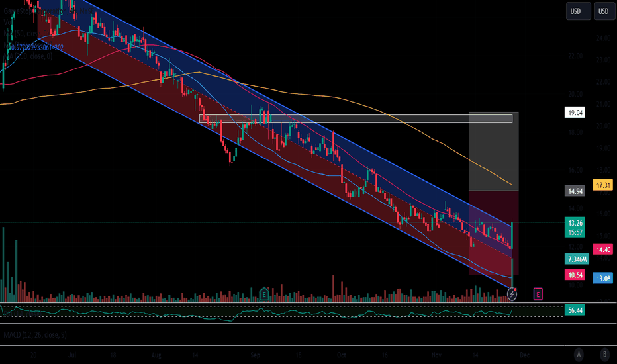Select the MA (200, close, 0) legend

(x=28, y=56)
